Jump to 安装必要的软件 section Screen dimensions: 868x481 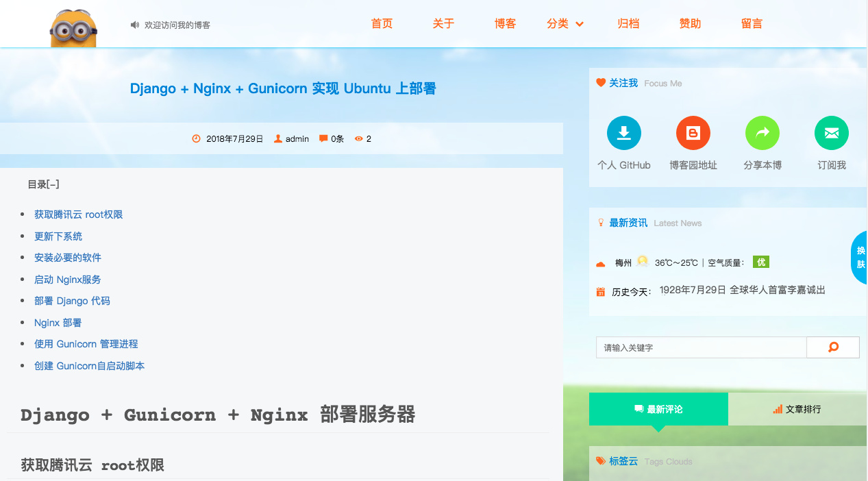pos(68,258)
